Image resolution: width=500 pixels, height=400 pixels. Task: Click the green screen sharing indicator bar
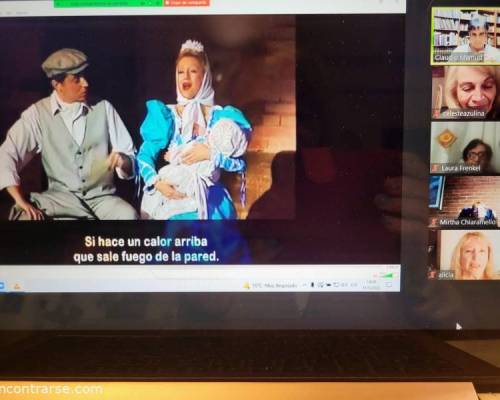click(109, 3)
